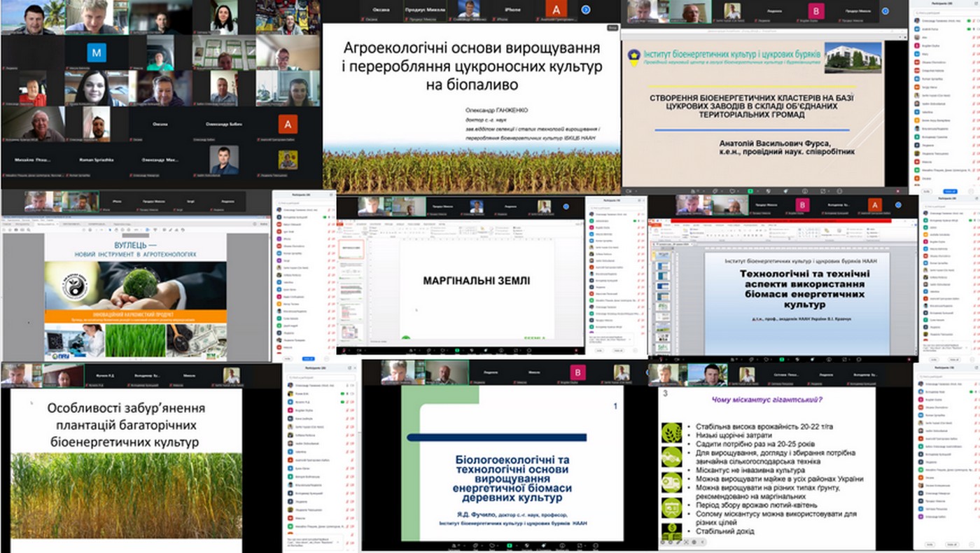This screenshot has width=980, height=553.
Task: Click green Share Screen button under Фурса slide
Action: tap(749, 190)
